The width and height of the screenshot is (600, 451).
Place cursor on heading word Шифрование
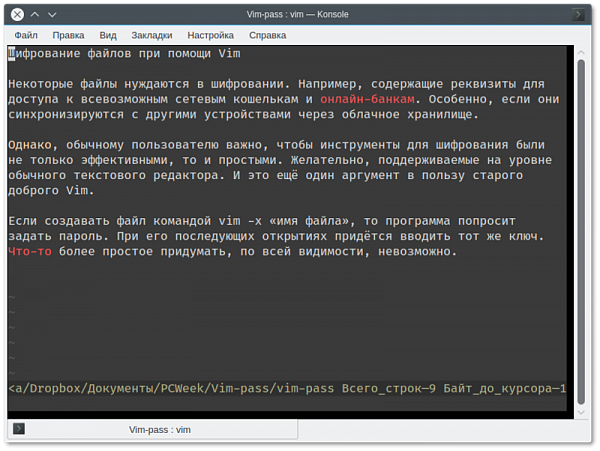click(44, 54)
